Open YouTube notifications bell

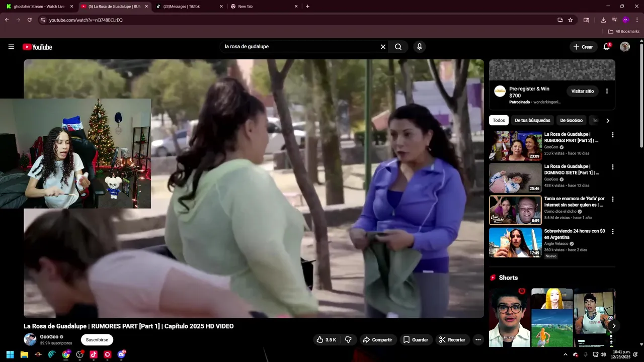607,47
